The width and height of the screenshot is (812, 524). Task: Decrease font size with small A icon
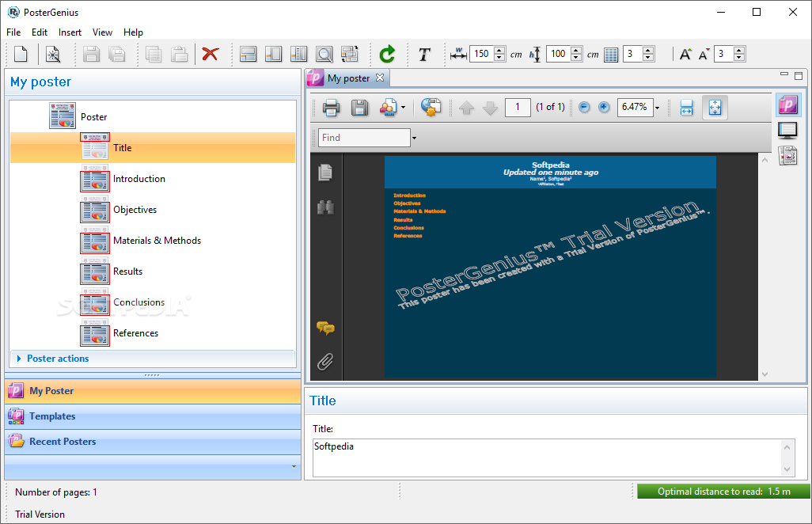click(x=704, y=54)
